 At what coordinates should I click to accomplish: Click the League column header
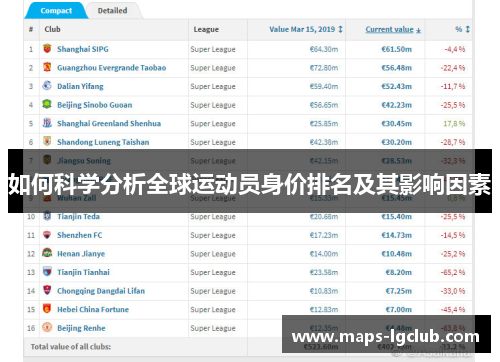[206, 29]
